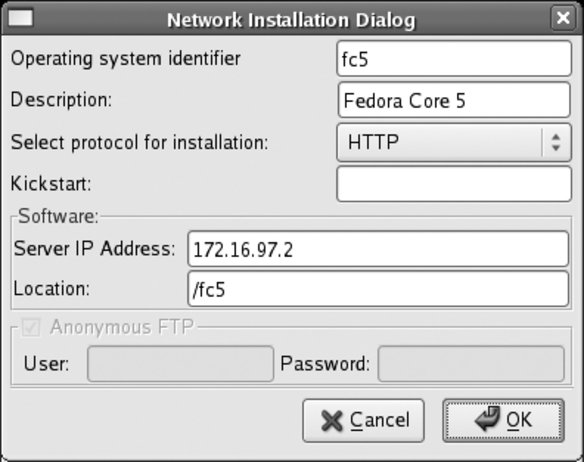Focus the Operating system identifier field
Image resolution: width=584 pixels, height=462 pixels.
tap(454, 59)
